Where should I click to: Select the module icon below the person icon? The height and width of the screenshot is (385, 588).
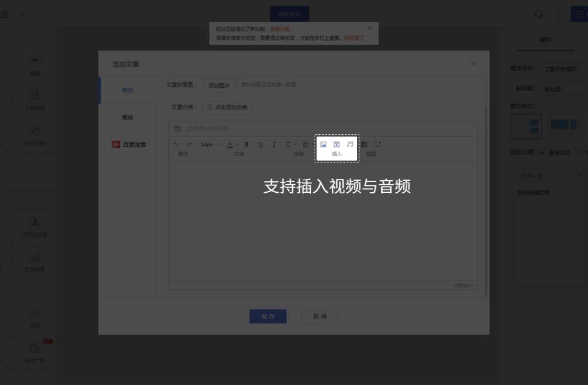pos(35,262)
